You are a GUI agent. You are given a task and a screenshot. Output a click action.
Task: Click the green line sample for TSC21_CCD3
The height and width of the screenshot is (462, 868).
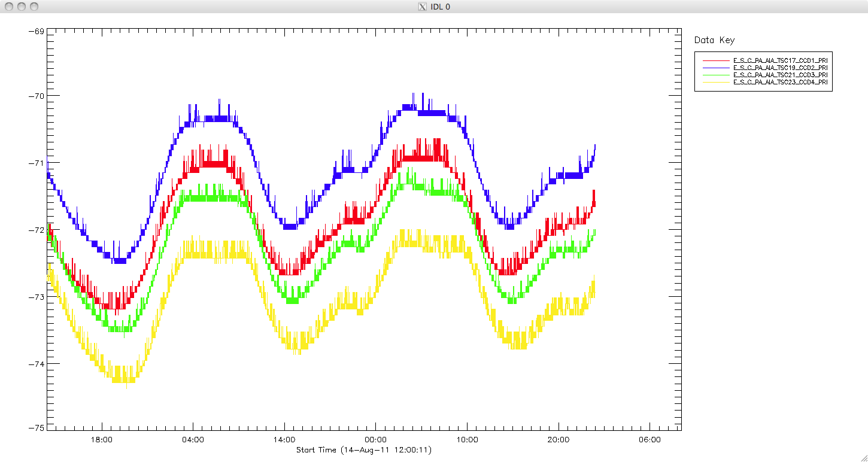(715, 75)
